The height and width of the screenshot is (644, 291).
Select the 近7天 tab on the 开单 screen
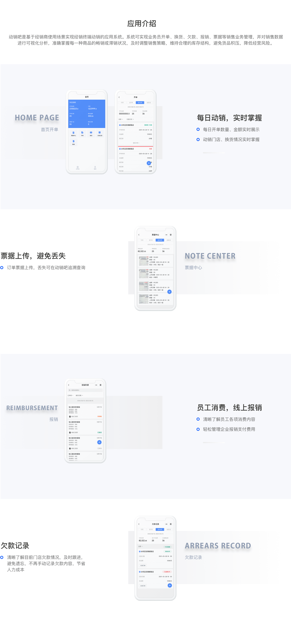click(131, 103)
